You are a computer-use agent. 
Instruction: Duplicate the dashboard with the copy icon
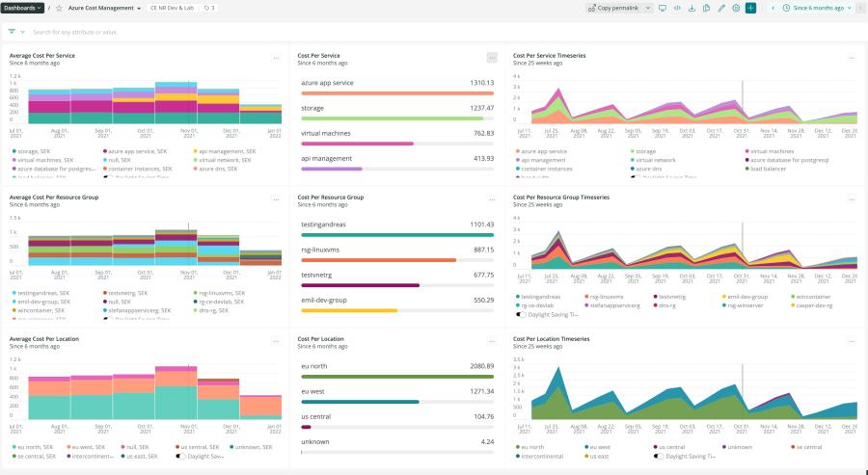[706, 9]
